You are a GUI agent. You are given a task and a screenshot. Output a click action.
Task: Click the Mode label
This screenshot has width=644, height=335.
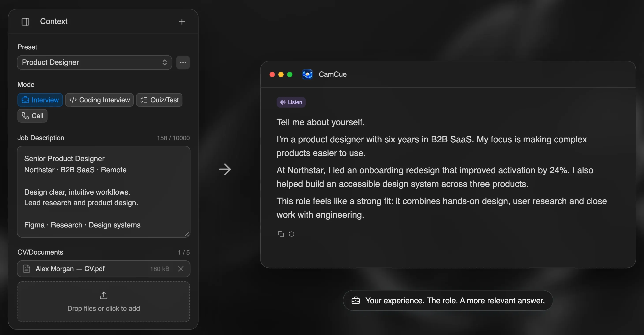click(26, 84)
